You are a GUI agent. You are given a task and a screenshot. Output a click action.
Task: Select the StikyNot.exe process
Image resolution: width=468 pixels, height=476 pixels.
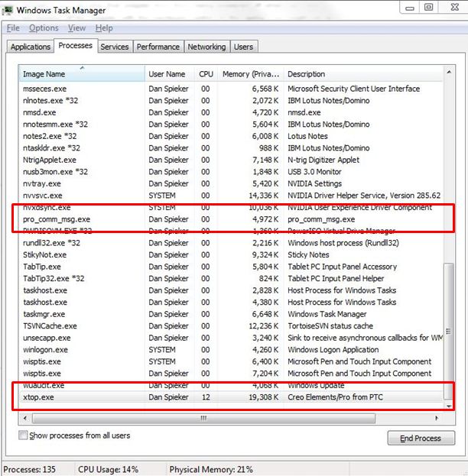click(x=230, y=254)
